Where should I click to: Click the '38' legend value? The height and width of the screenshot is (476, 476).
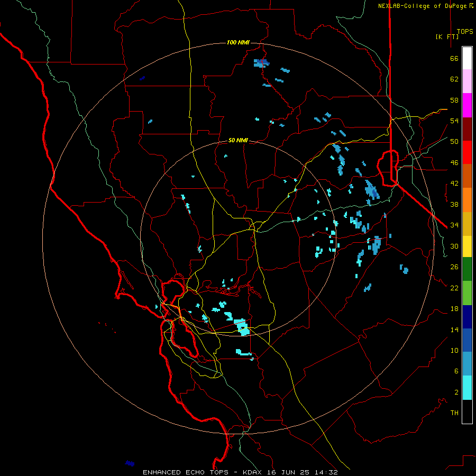click(454, 204)
